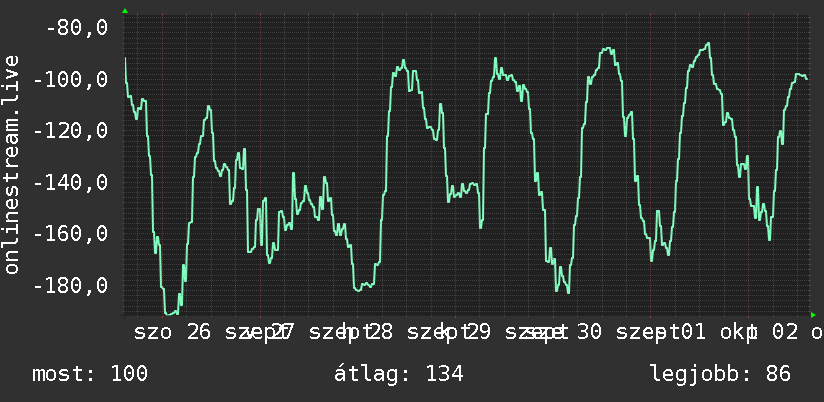The height and width of the screenshot is (402, 824).
Task: Click the -80,0 y-axis label
Action: pos(77,28)
